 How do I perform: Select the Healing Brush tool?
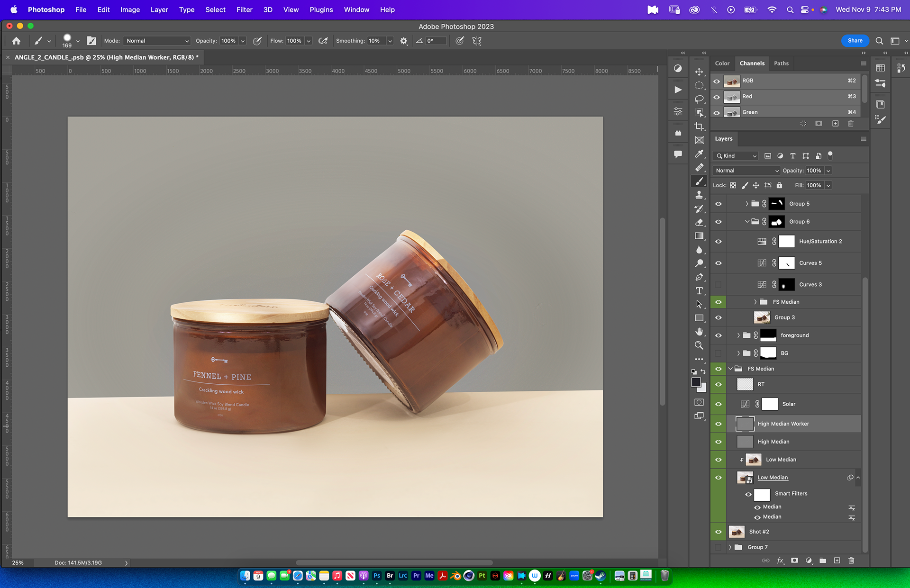(x=699, y=168)
